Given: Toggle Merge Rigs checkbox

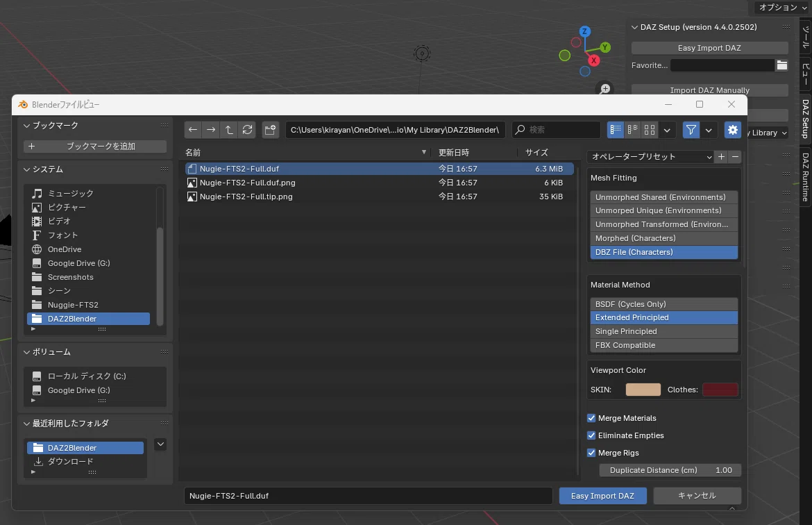Looking at the screenshot, I should pos(591,453).
